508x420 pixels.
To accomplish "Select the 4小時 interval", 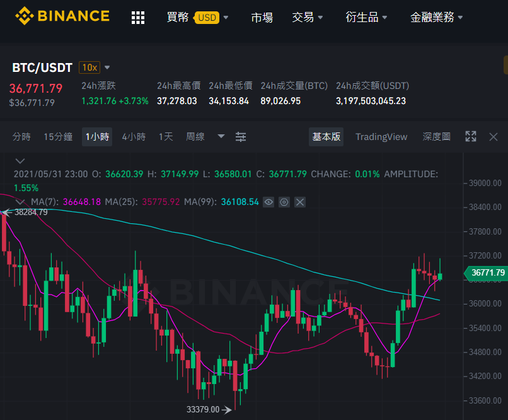I will pos(134,137).
